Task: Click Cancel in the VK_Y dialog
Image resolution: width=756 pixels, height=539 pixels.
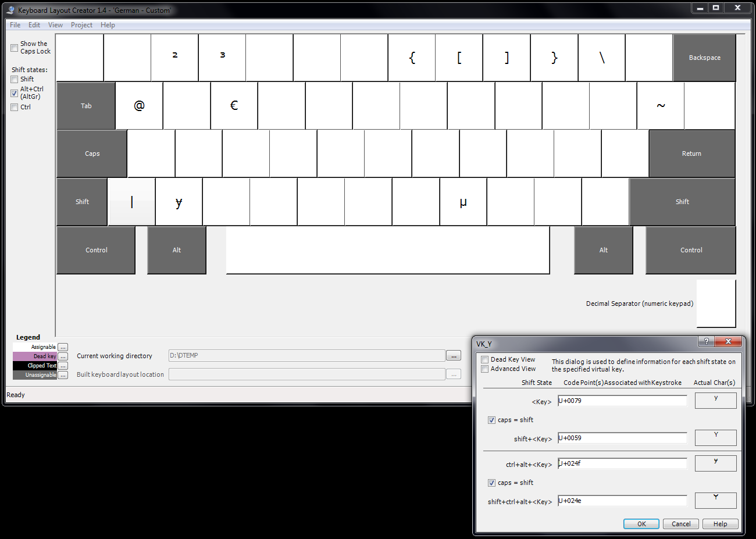Action: tap(681, 524)
